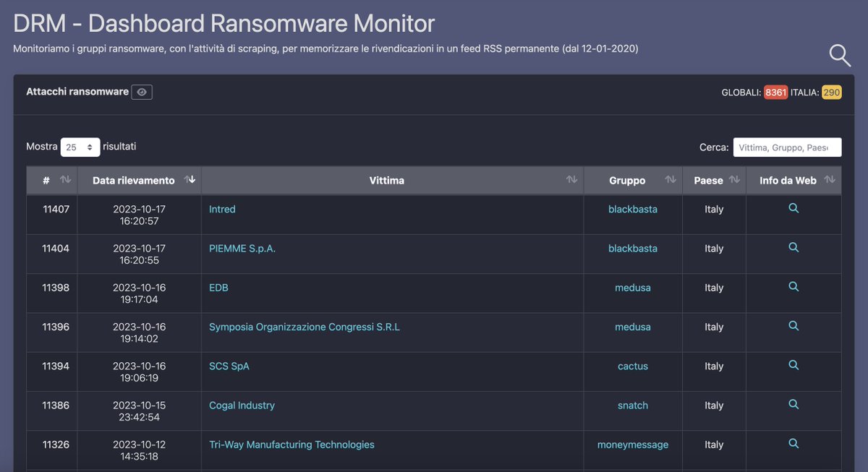Click medusa group in Symposia row
868x472 pixels.
tap(633, 327)
